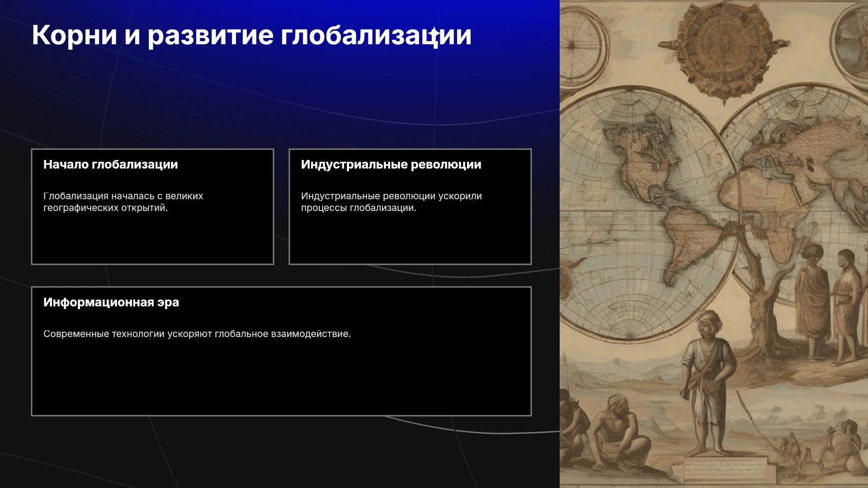Click empty space inside Начало глобализации card
868x488 pixels.
pyautogui.click(x=152, y=239)
